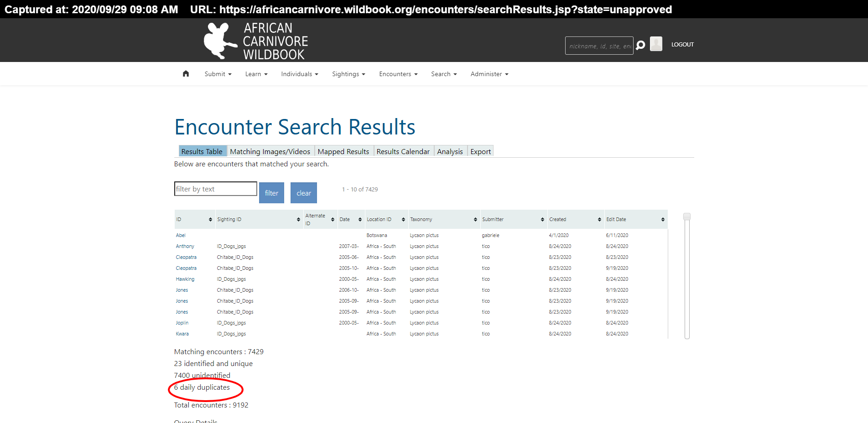Open the Administer dropdown menu

point(489,73)
